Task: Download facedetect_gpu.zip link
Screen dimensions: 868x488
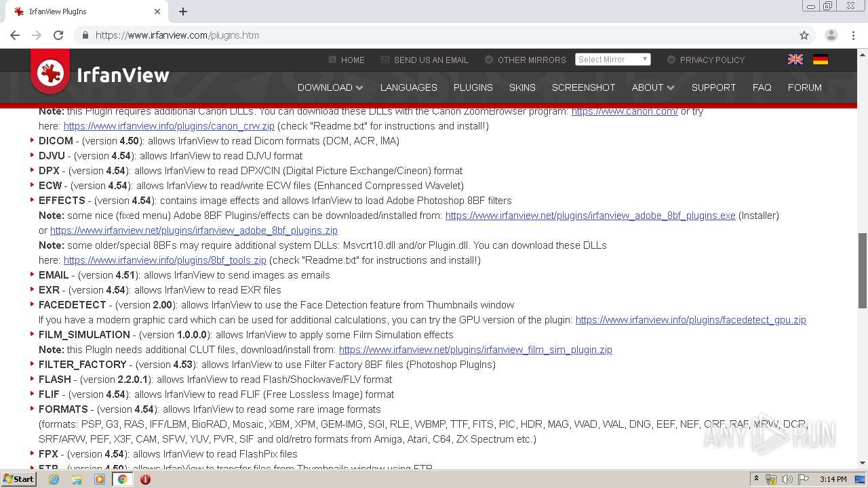Action: (x=691, y=320)
